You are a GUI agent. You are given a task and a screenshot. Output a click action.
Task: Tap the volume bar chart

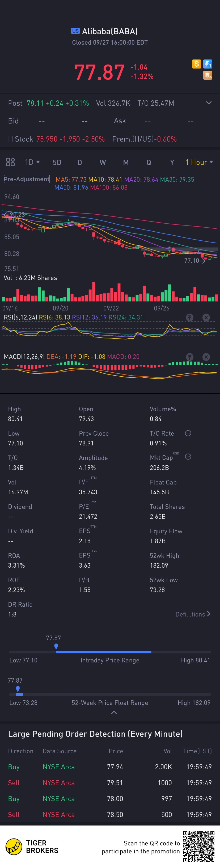110,292
